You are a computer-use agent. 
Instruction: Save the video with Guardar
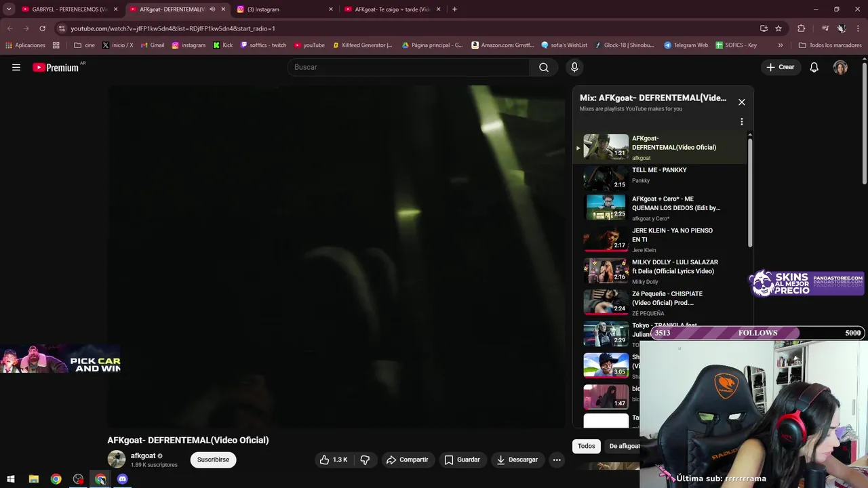(462, 460)
